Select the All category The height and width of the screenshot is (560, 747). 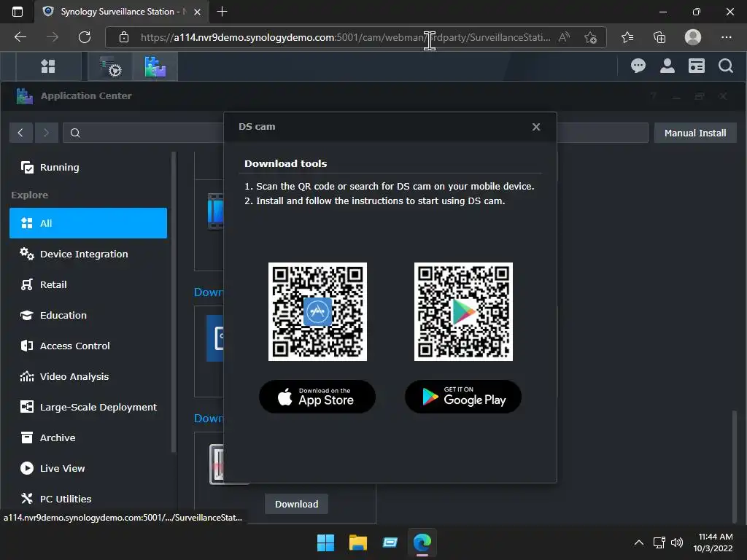[88, 223]
